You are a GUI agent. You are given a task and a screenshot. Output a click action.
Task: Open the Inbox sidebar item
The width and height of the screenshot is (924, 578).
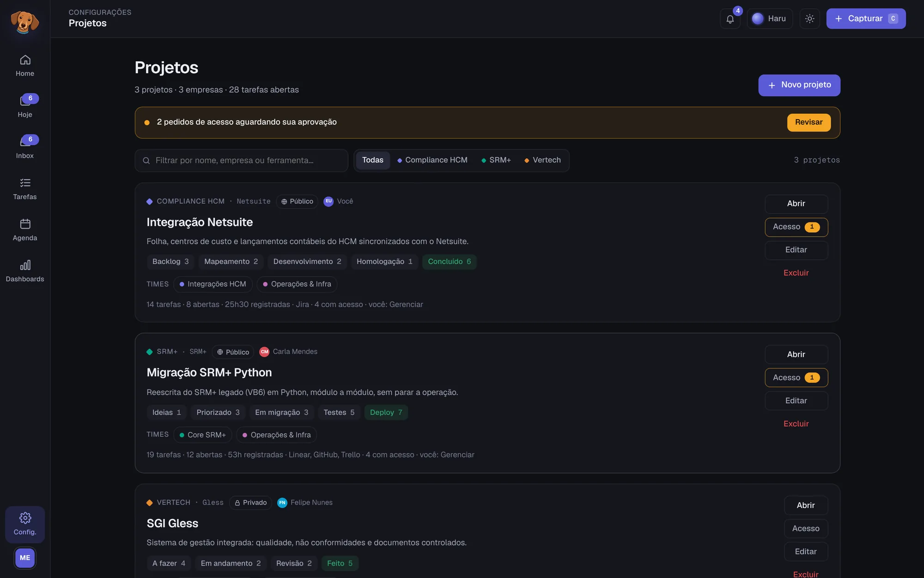(x=25, y=148)
